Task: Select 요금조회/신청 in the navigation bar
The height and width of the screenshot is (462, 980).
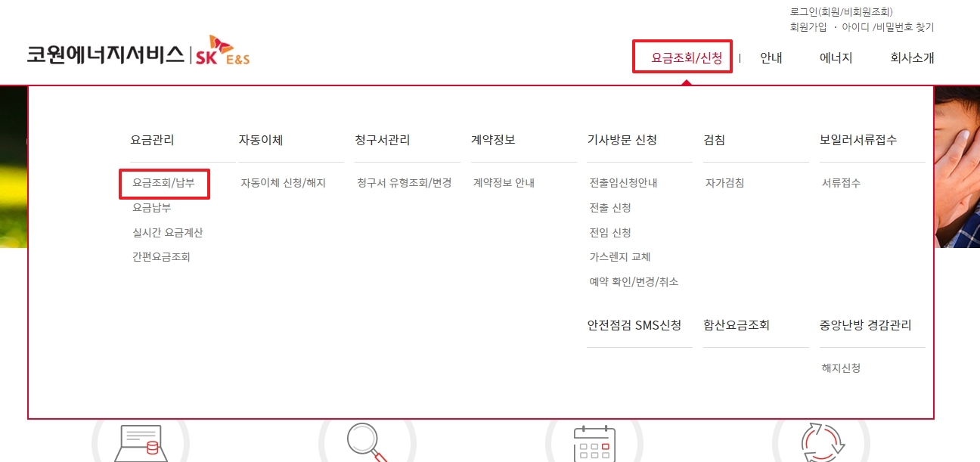Action: pyautogui.click(x=684, y=57)
